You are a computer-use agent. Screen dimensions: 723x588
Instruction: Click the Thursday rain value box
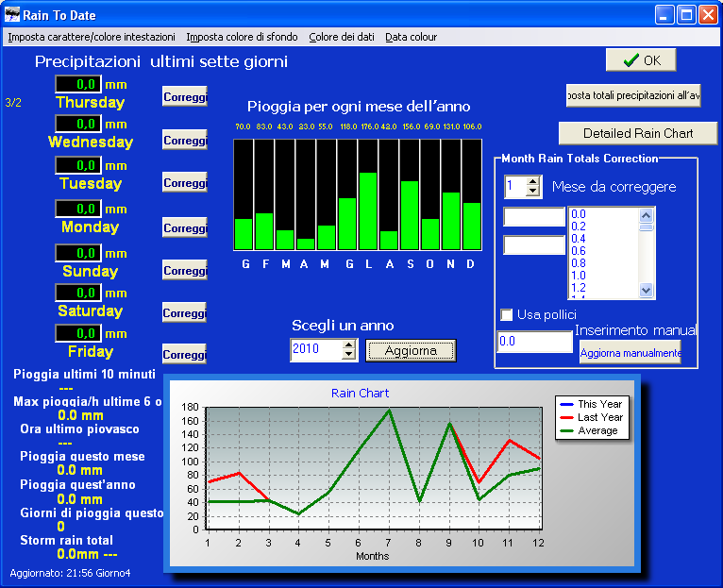pyautogui.click(x=78, y=84)
